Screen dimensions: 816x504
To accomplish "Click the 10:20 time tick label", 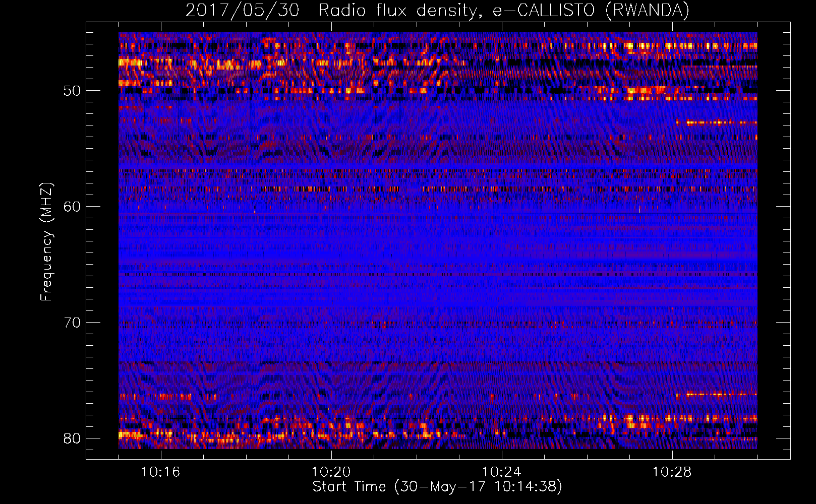I will pos(331,472).
